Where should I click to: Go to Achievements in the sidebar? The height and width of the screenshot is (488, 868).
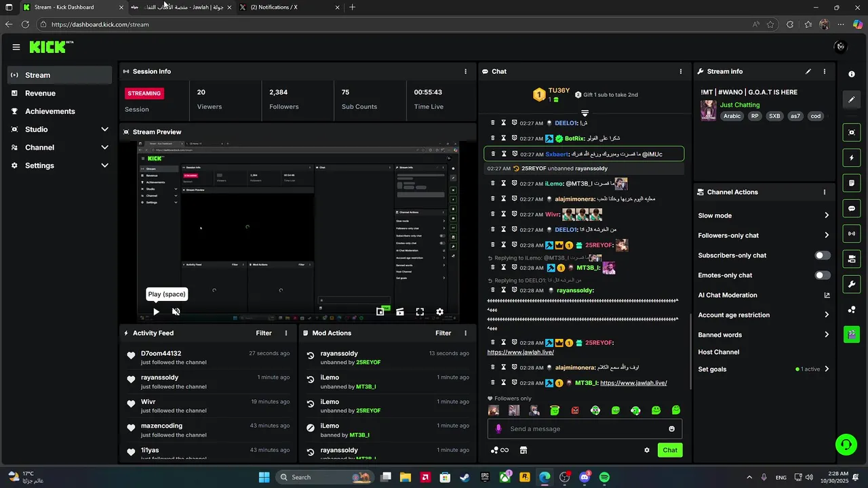click(60, 111)
